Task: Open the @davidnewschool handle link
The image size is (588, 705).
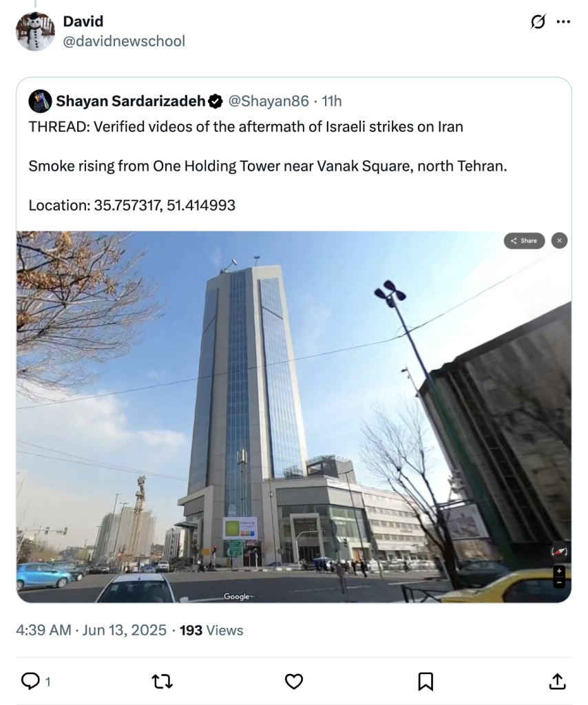Action: click(124, 41)
